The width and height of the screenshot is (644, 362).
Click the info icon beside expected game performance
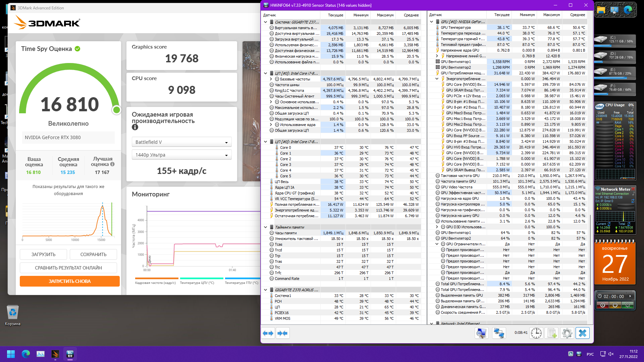(x=135, y=127)
